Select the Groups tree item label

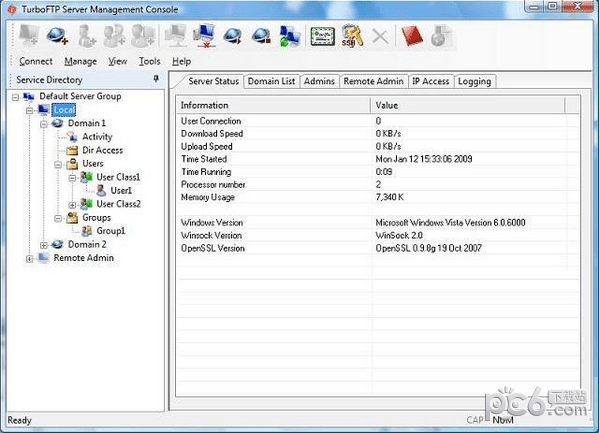(x=96, y=218)
